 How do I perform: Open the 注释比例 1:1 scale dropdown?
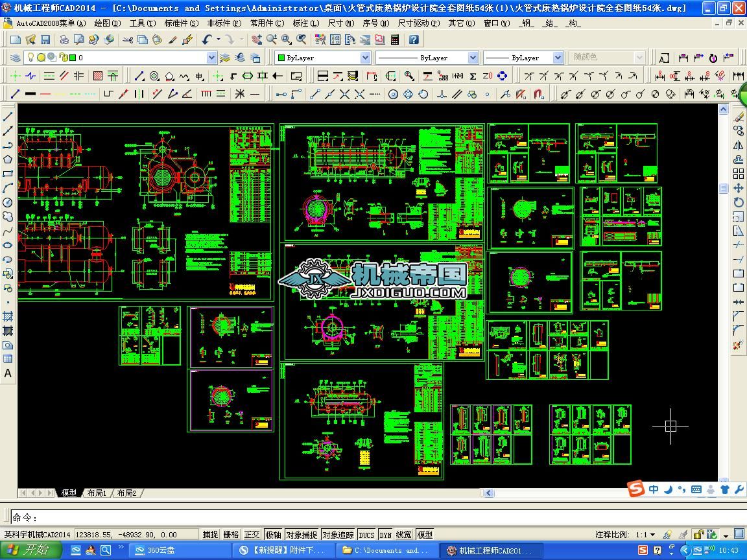coord(653,535)
